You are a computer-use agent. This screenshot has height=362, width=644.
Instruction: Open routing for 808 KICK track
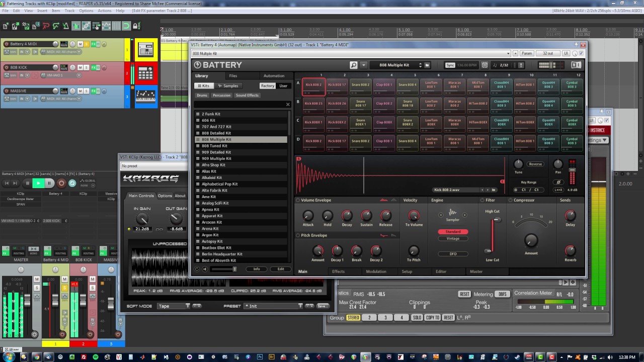pos(64,68)
